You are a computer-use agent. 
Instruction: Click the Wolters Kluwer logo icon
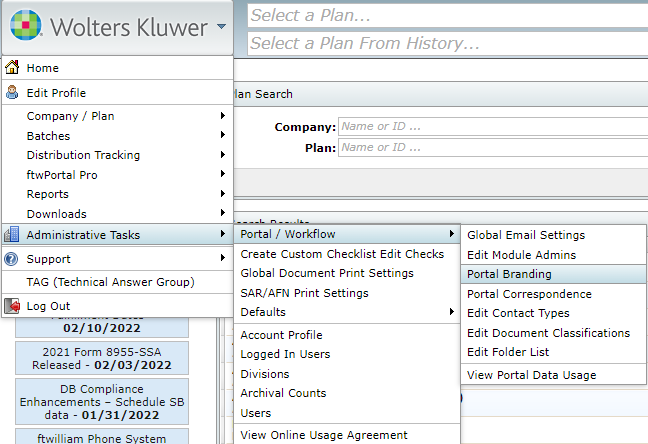coord(26,26)
